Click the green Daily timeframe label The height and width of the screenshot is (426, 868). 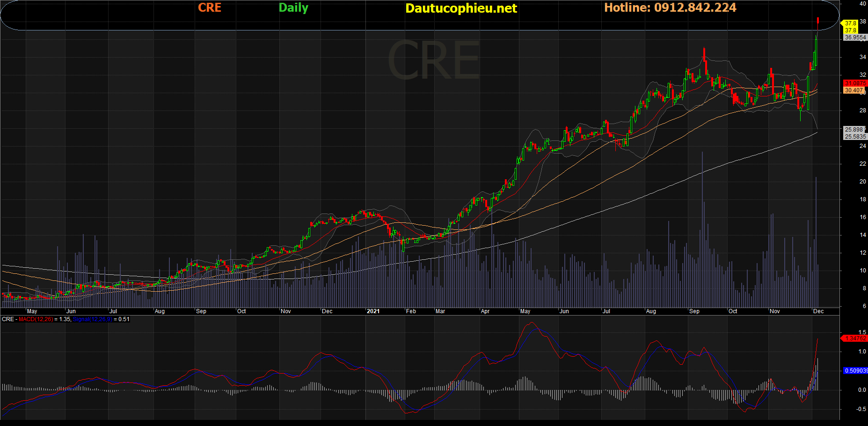click(x=293, y=8)
